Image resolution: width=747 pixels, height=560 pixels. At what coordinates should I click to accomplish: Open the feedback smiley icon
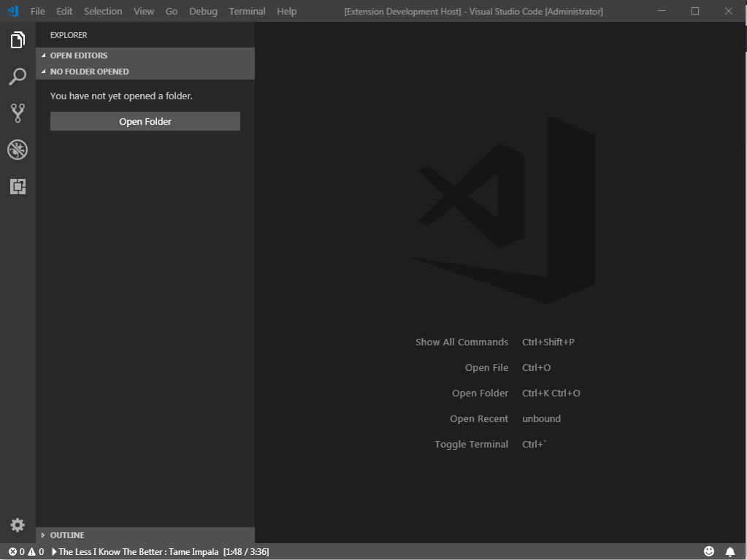709,551
